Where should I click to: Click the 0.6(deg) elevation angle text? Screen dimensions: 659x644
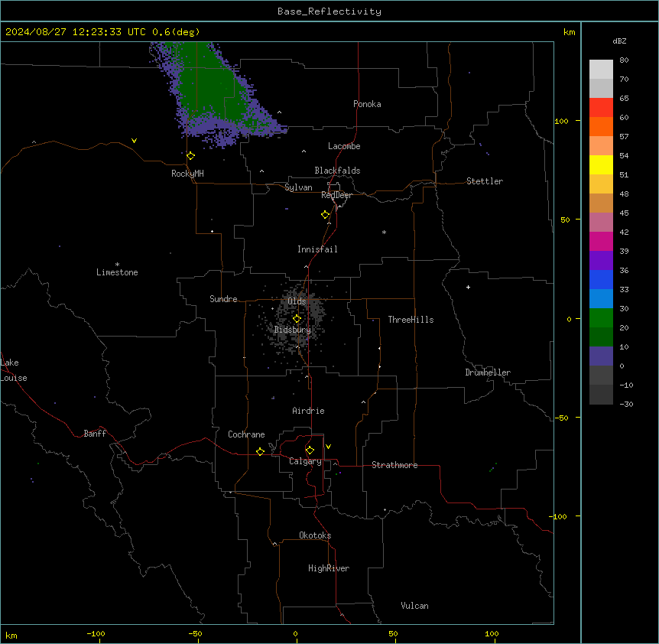click(x=176, y=32)
